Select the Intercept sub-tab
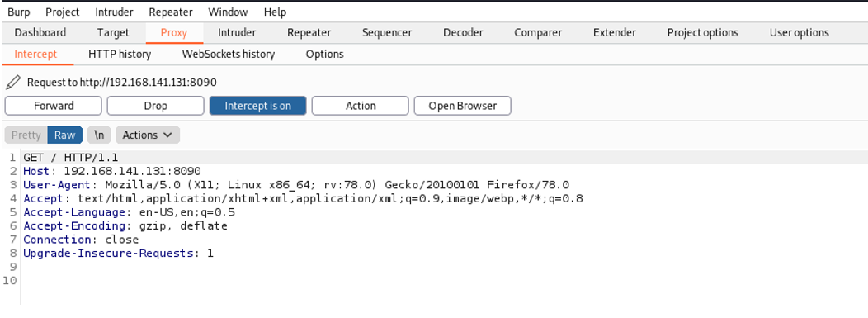The image size is (868, 318). pyautogui.click(x=35, y=55)
